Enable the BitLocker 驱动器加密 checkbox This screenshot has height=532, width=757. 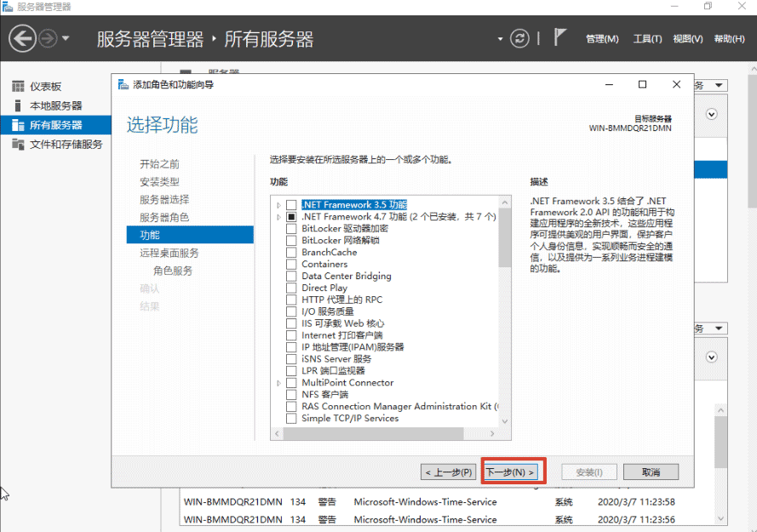[291, 229]
